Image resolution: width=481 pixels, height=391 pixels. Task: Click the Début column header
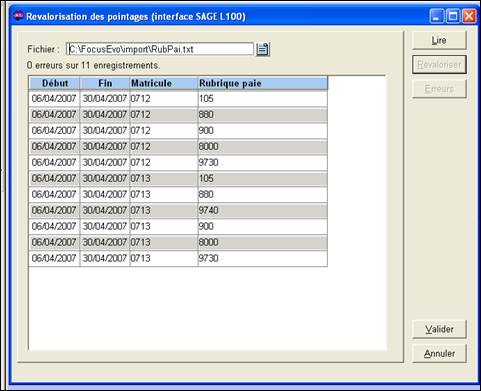tap(54, 83)
